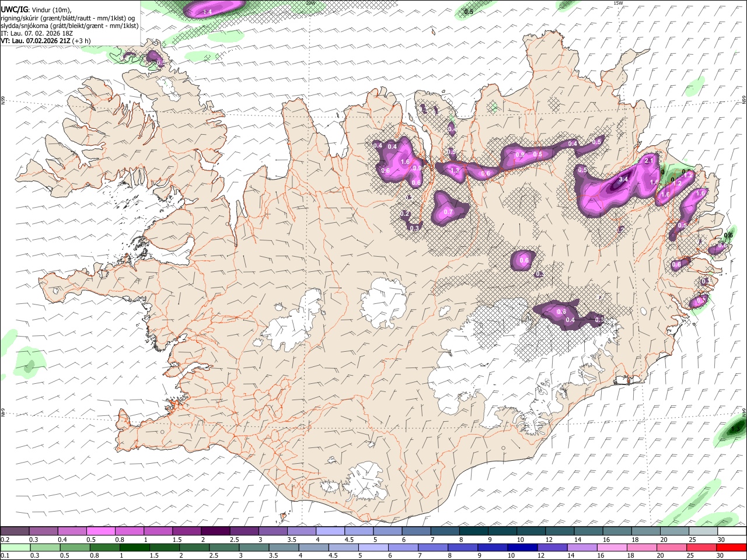Click the 3.4 precipitation value on the map

click(623, 180)
